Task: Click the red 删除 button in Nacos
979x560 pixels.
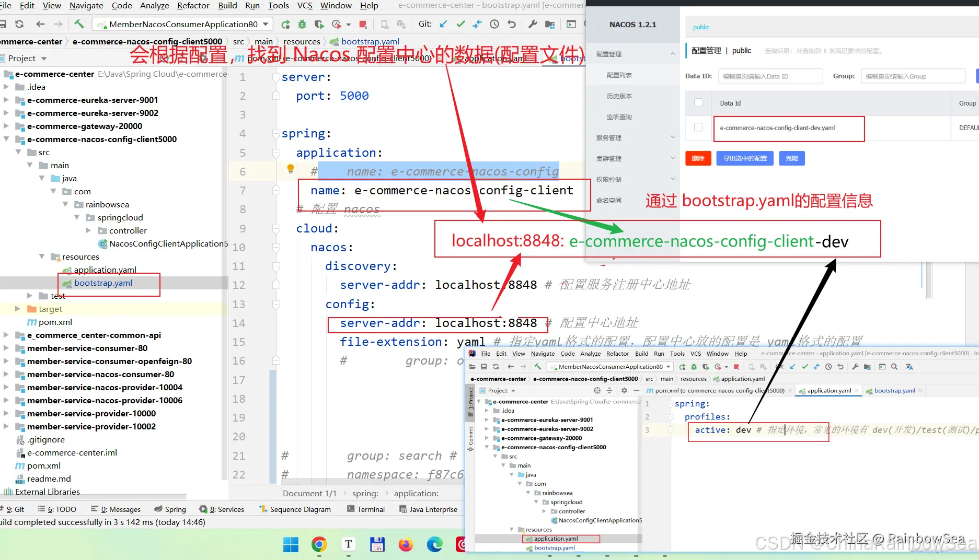Action: point(698,158)
